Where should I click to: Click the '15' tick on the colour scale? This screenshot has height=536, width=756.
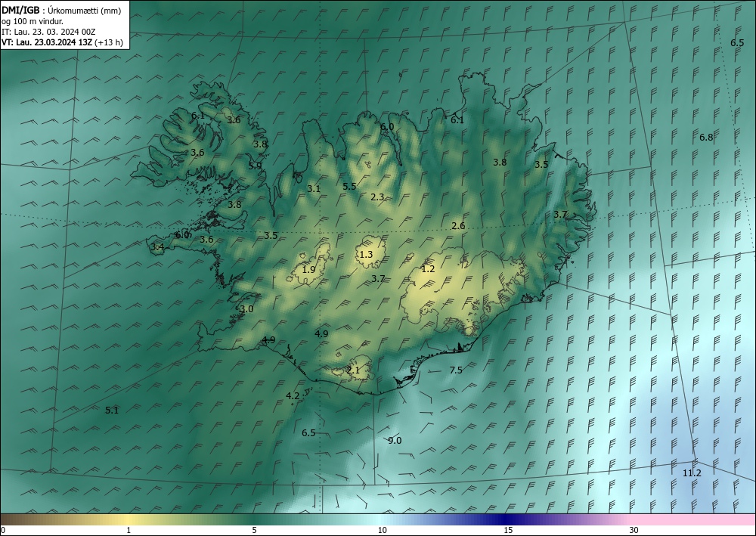point(508,531)
